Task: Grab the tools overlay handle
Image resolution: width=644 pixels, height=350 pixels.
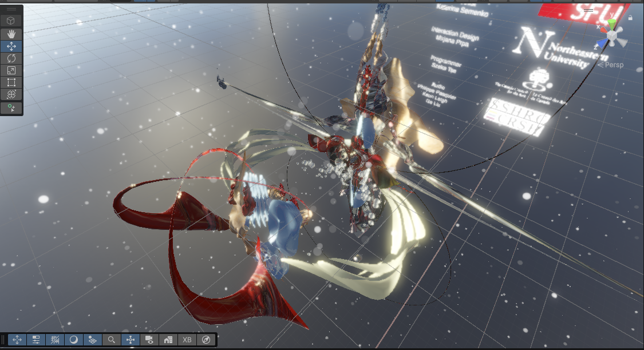Action: (11, 9)
